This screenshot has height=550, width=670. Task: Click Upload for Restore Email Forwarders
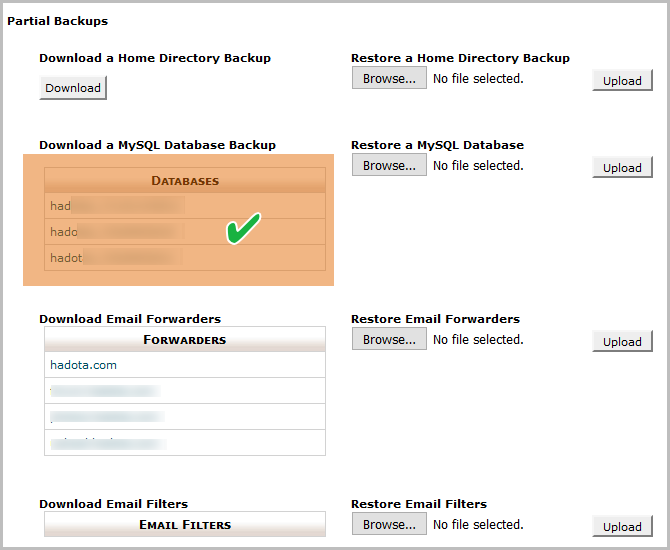pyautogui.click(x=622, y=342)
